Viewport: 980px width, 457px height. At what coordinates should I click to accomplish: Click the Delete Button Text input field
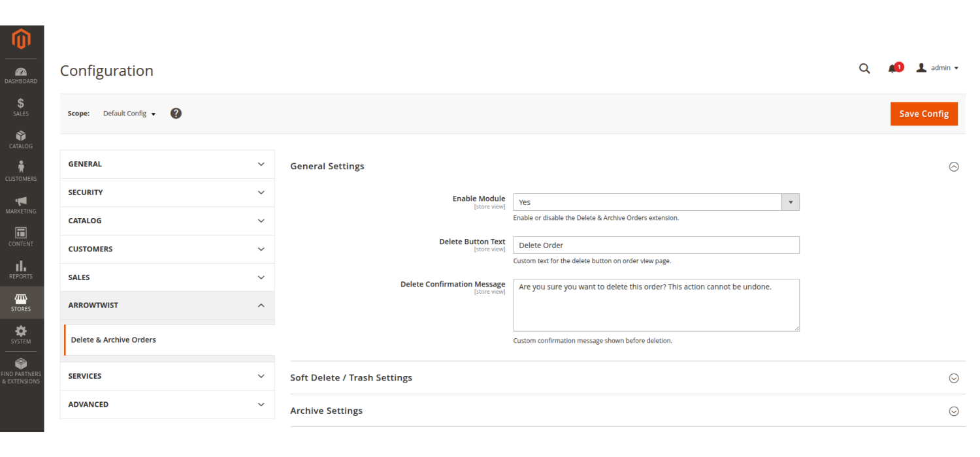tap(656, 245)
